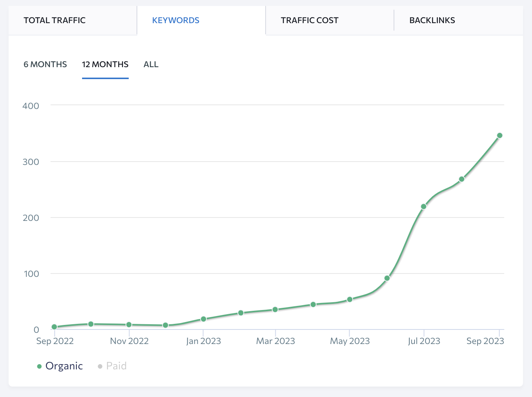Click the green Organic legend dot

coord(39,366)
